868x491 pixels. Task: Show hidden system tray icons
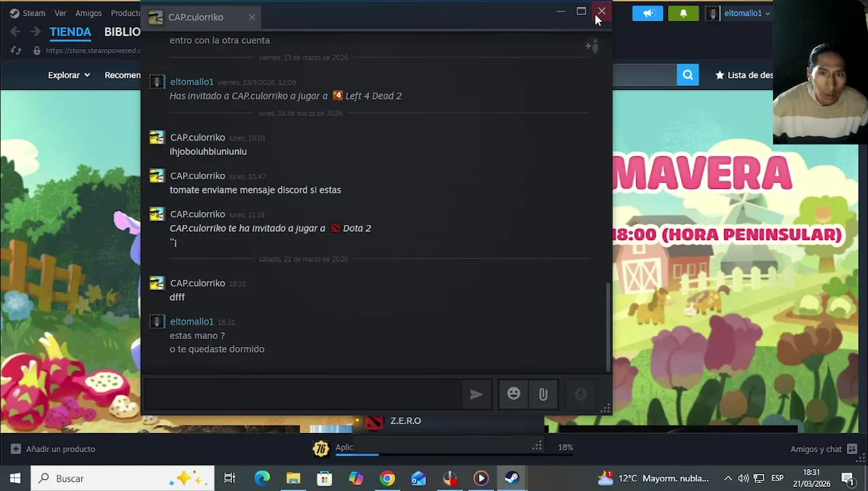728,479
